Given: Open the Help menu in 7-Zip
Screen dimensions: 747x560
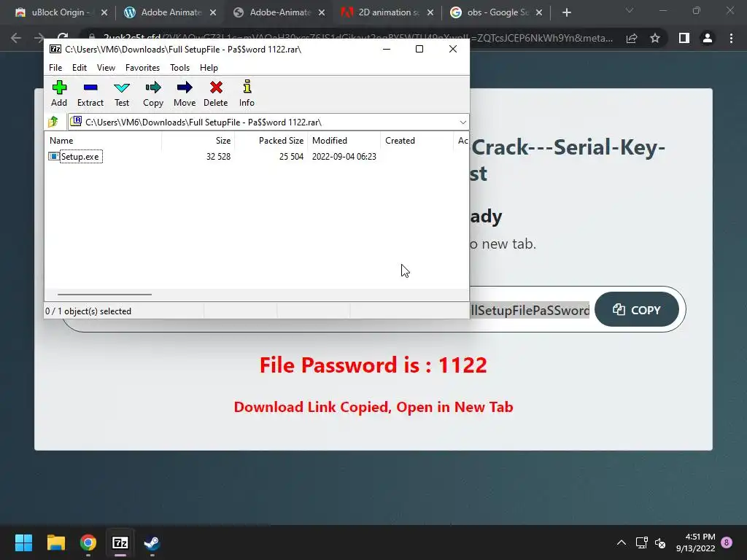Looking at the screenshot, I should [x=209, y=68].
